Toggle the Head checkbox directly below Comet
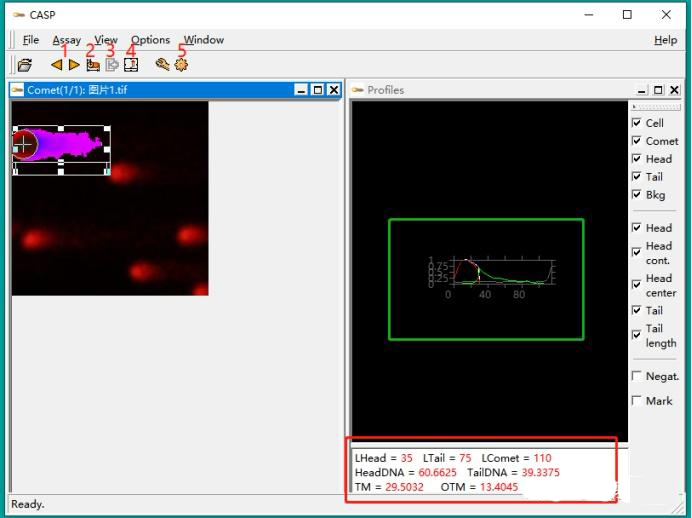Viewport: 692px width, 518px height. coord(636,158)
